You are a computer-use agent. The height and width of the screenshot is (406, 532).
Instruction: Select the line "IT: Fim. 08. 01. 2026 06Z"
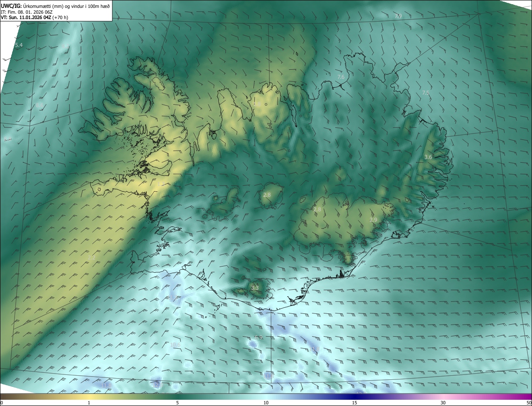[x=27, y=12]
